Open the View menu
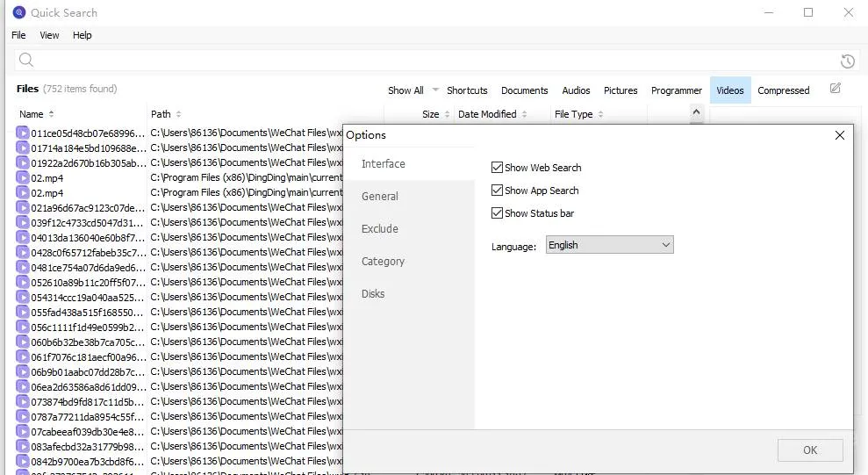 (x=49, y=35)
